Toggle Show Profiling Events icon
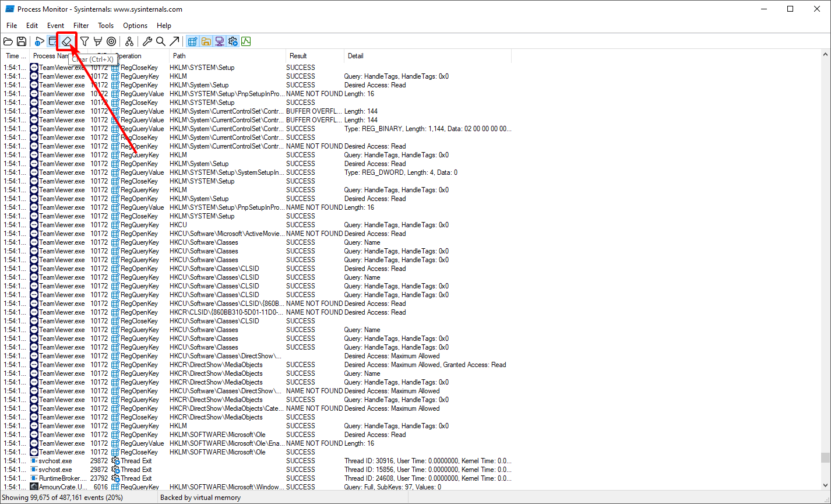Viewport: 831px width, 504px height. (246, 41)
